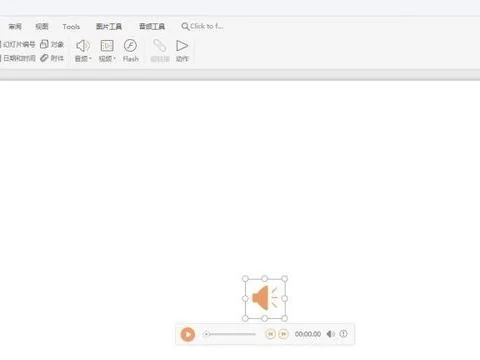Select the 图片工具 (Picture Tools) tab
The image size is (480, 360).
109,26
